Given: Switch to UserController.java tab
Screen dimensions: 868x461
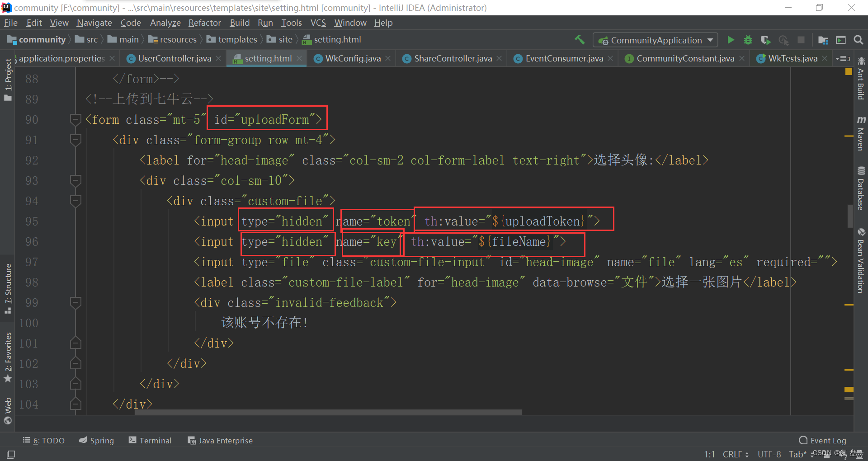Looking at the screenshot, I should click(175, 59).
